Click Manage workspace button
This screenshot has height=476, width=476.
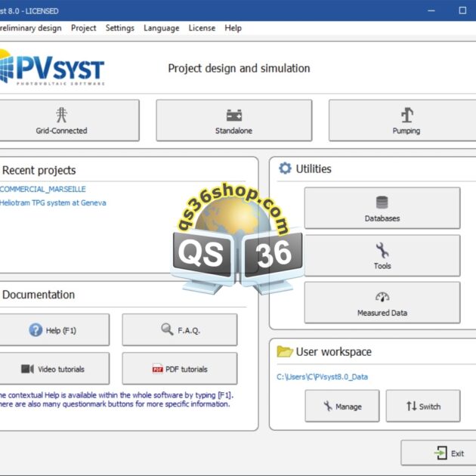point(342,406)
